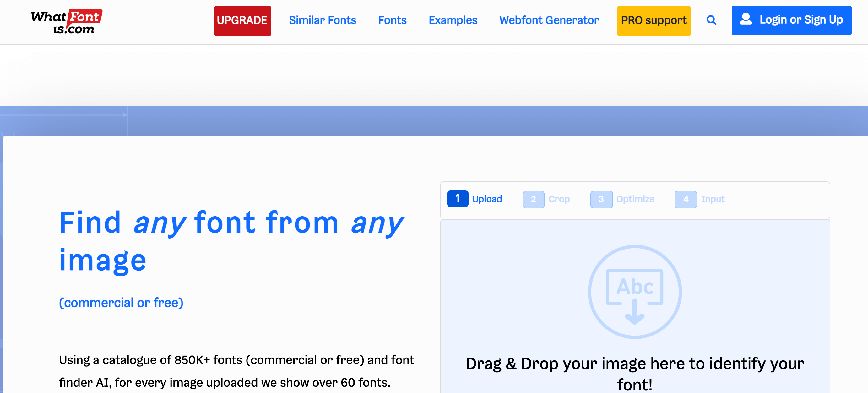Screen dimensions: 868x393
Task: Click the step 3 number badge
Action: coord(601,199)
